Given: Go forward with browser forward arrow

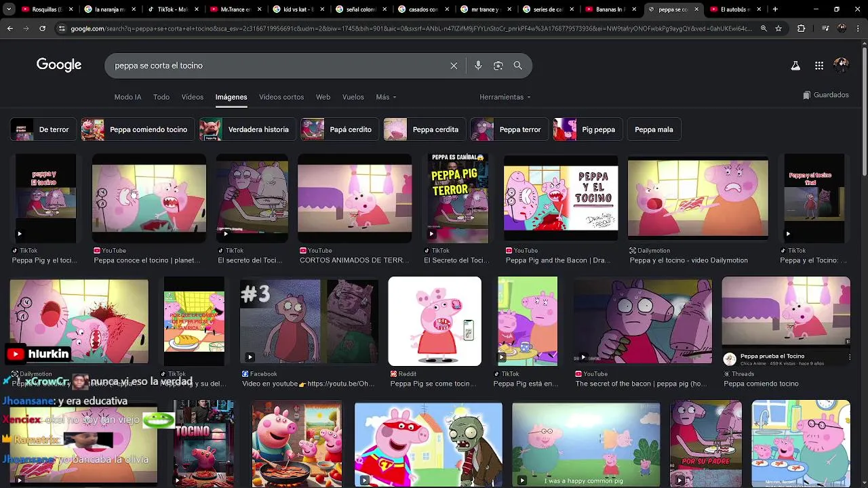Looking at the screenshot, I should coord(26,28).
